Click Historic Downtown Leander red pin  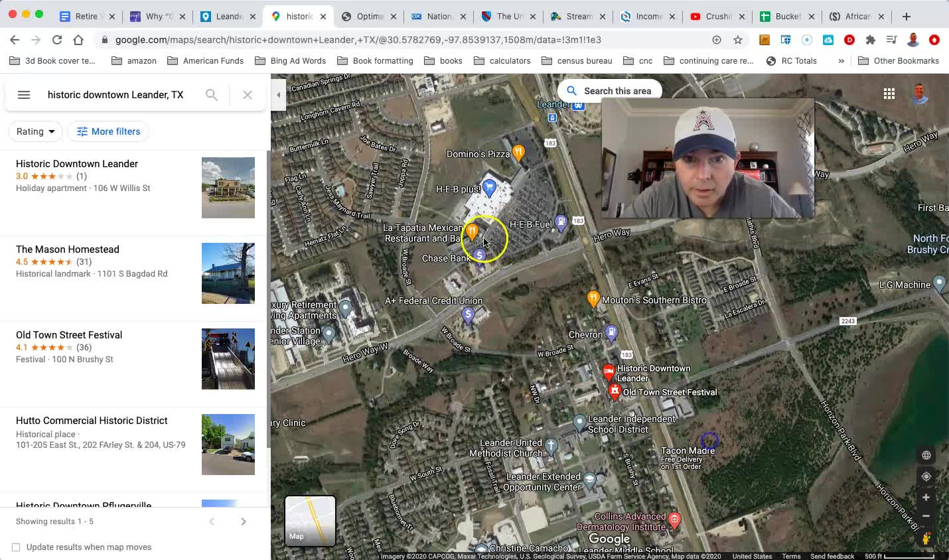coord(609,372)
